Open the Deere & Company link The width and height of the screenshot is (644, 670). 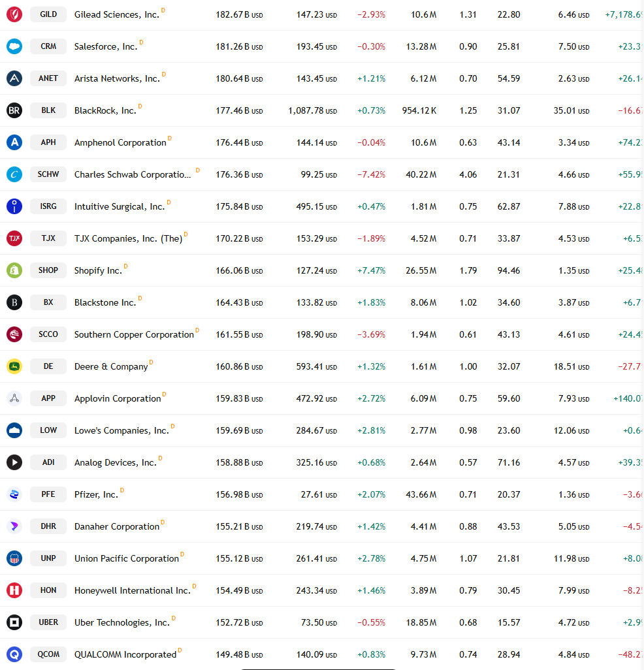pos(111,366)
